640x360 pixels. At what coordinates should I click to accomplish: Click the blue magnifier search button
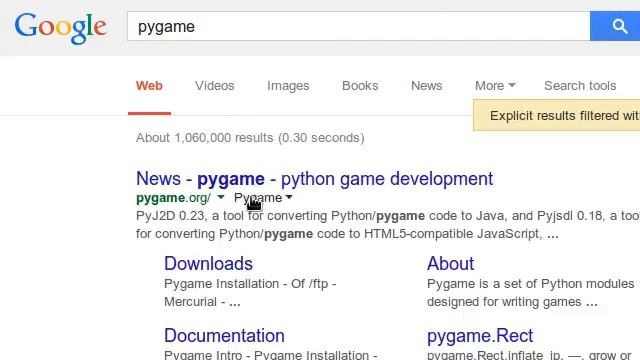click(x=615, y=26)
